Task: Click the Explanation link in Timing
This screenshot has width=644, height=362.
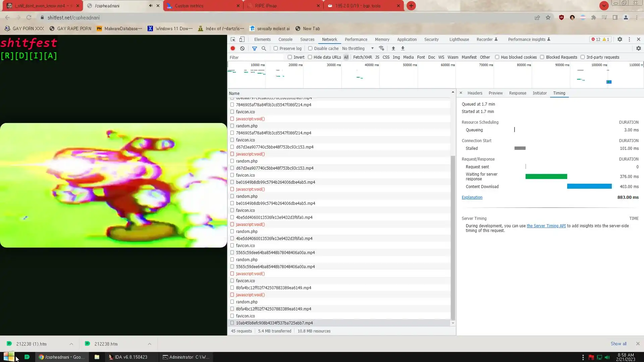Action: (472, 197)
